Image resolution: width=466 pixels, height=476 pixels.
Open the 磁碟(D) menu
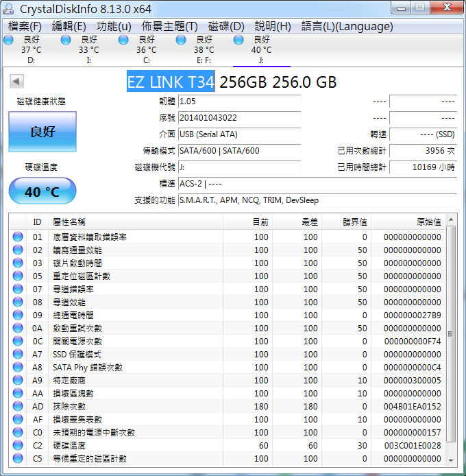226,27
